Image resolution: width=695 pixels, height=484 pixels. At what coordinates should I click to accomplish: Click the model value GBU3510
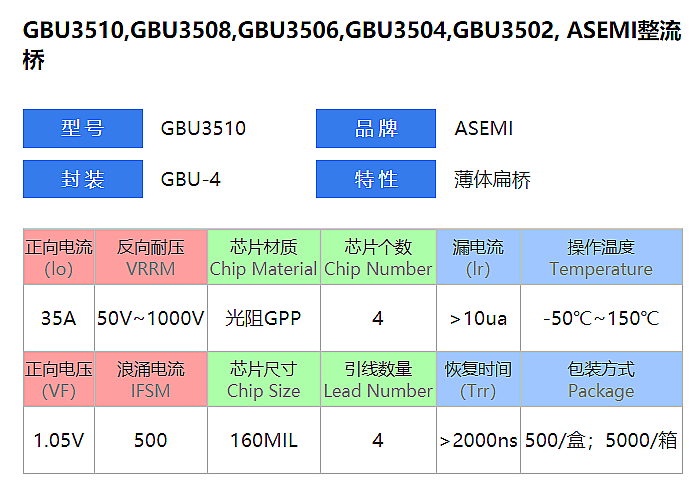pos(203,129)
